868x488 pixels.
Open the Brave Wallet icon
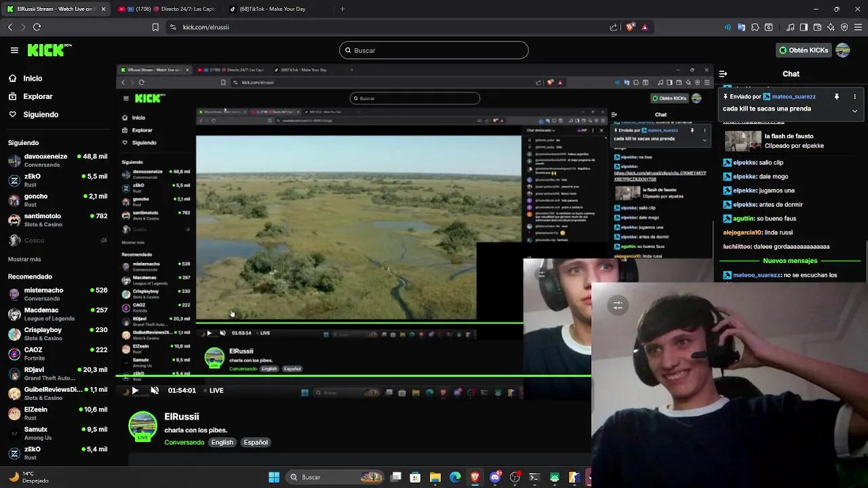click(817, 27)
